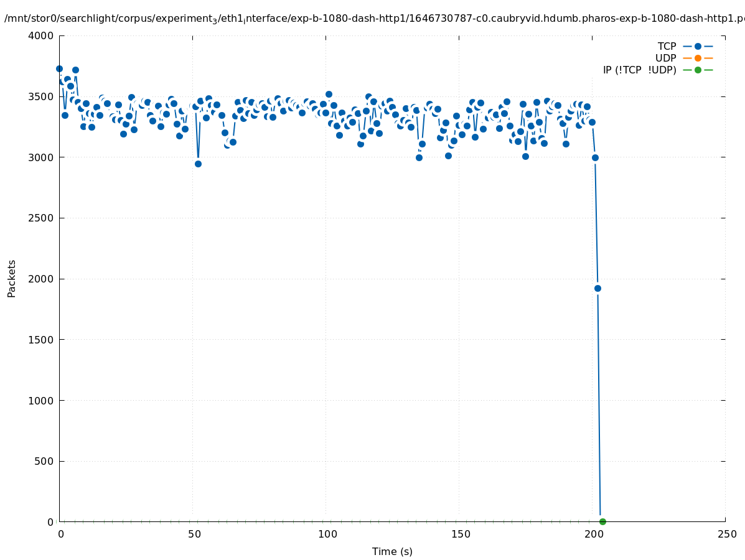Click the "Time (s)" x-axis label
The height and width of the screenshot is (560, 745).
point(392,551)
